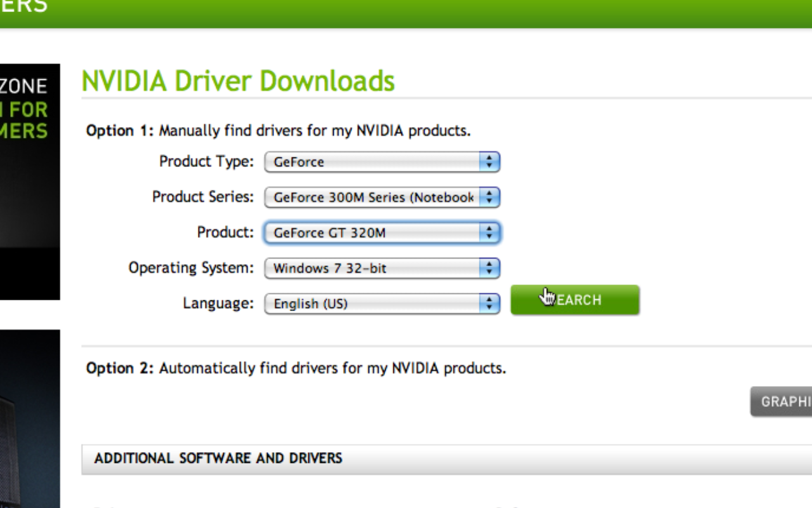Viewport: 812px width, 508px height.
Task: Click the Product Type label
Action: 206,161
